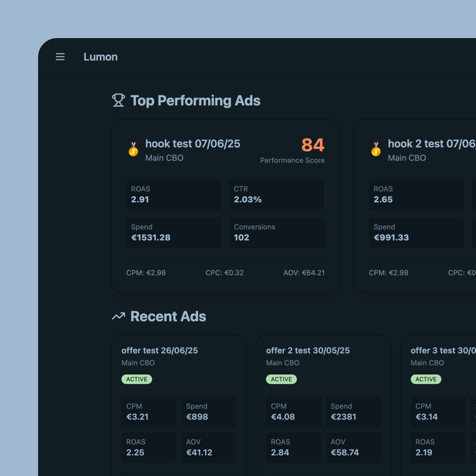Select the Spend €1531.28 metric tile
The height and width of the screenshot is (476, 476).
tap(174, 233)
